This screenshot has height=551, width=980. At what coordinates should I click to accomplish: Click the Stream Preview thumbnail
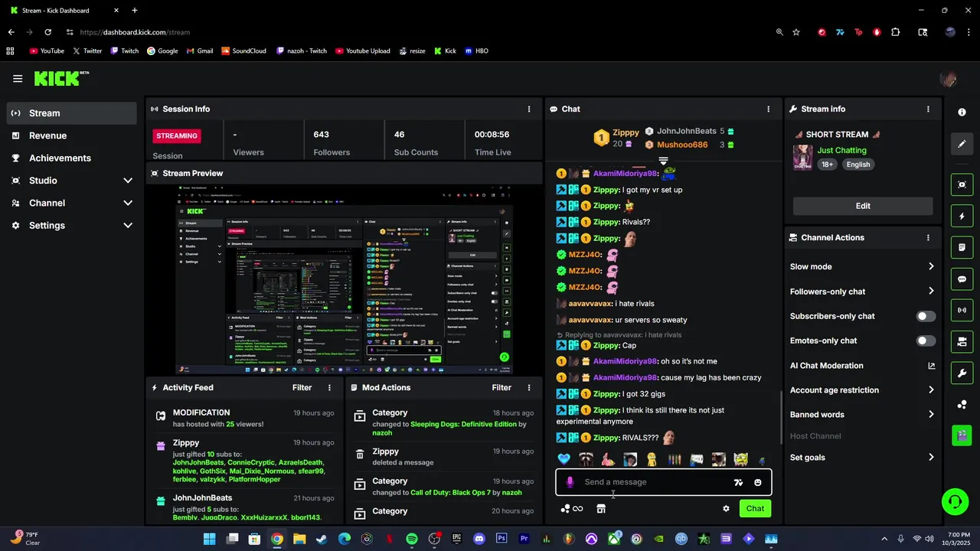click(343, 279)
